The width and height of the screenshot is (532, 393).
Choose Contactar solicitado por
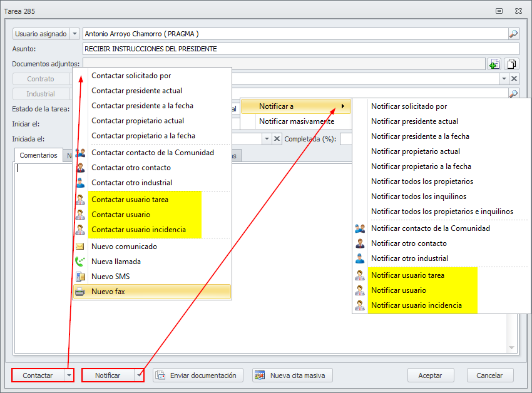click(x=152, y=76)
